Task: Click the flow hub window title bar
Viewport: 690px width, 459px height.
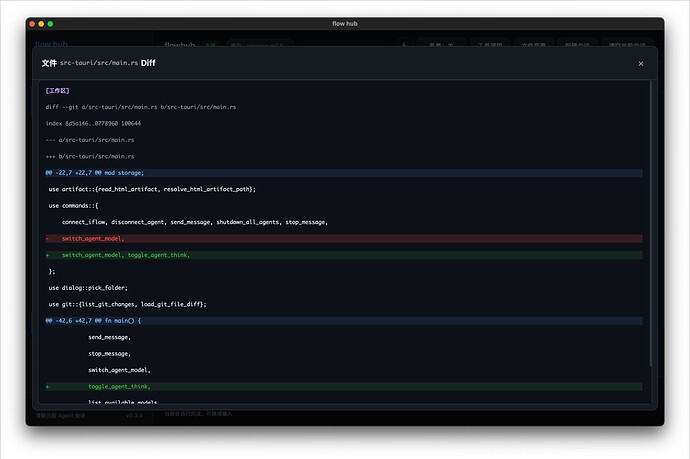Action: point(345,23)
